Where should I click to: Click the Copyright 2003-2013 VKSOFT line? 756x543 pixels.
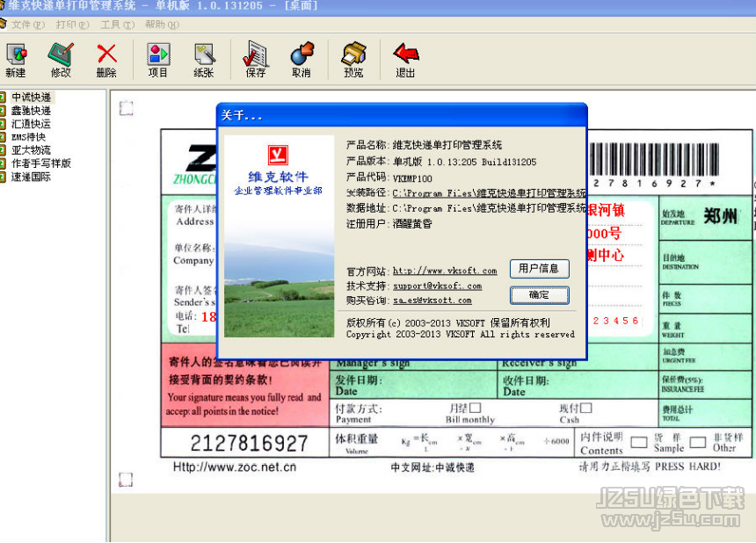tap(461, 335)
